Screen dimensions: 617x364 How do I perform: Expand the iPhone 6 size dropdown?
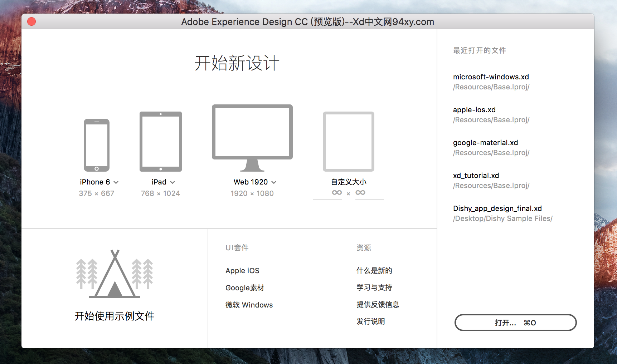click(116, 182)
